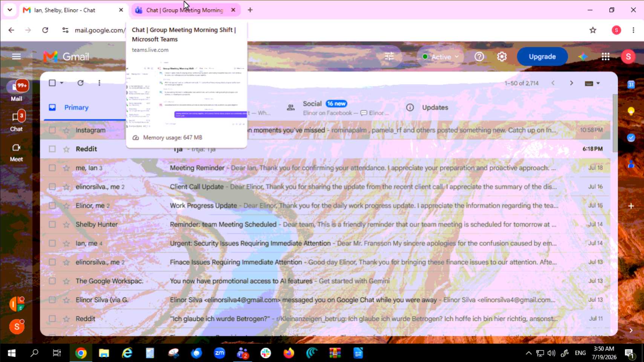Image resolution: width=644 pixels, height=362 pixels.
Task: Bookmark this page with the star icon
Action: pos(593,30)
